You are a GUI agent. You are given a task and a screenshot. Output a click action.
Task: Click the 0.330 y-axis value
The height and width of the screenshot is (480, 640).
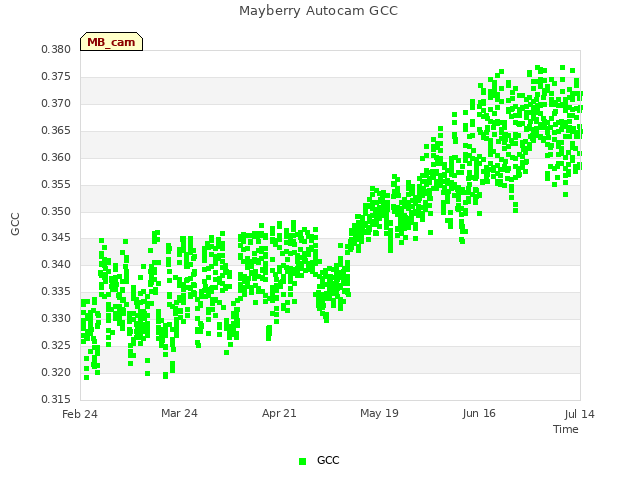[56, 318]
